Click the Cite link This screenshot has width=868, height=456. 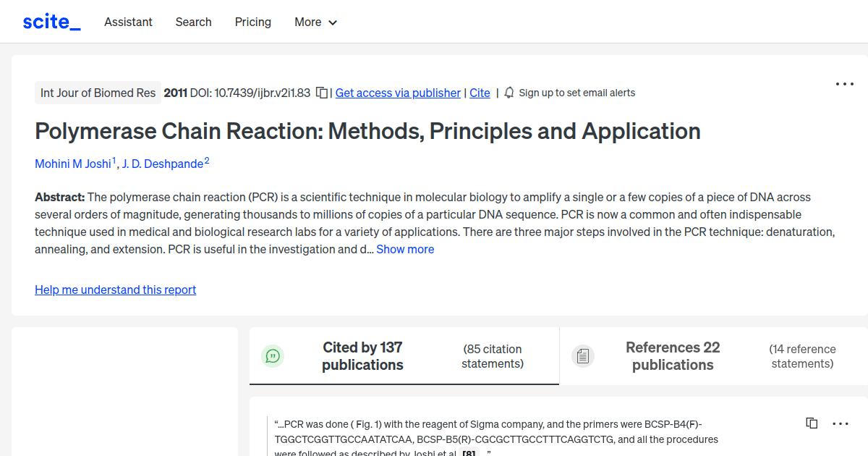(x=480, y=93)
